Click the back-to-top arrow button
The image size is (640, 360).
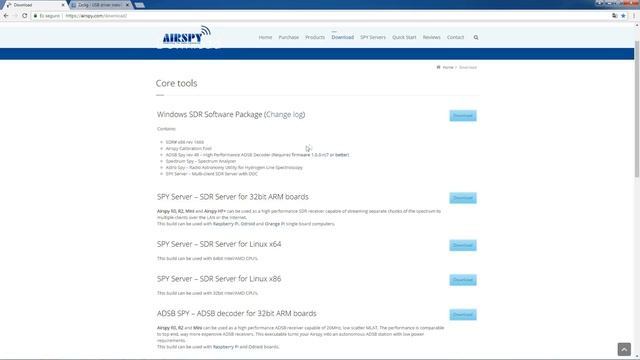click(624, 349)
